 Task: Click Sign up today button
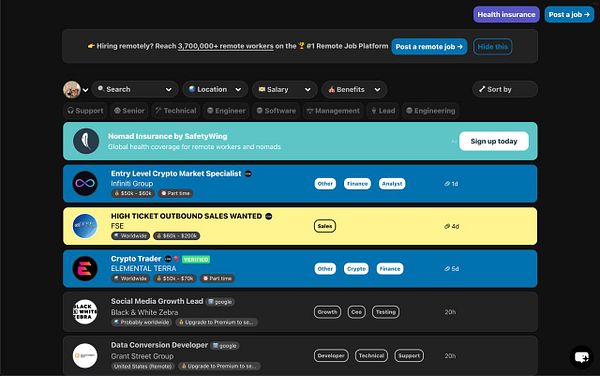pos(494,141)
